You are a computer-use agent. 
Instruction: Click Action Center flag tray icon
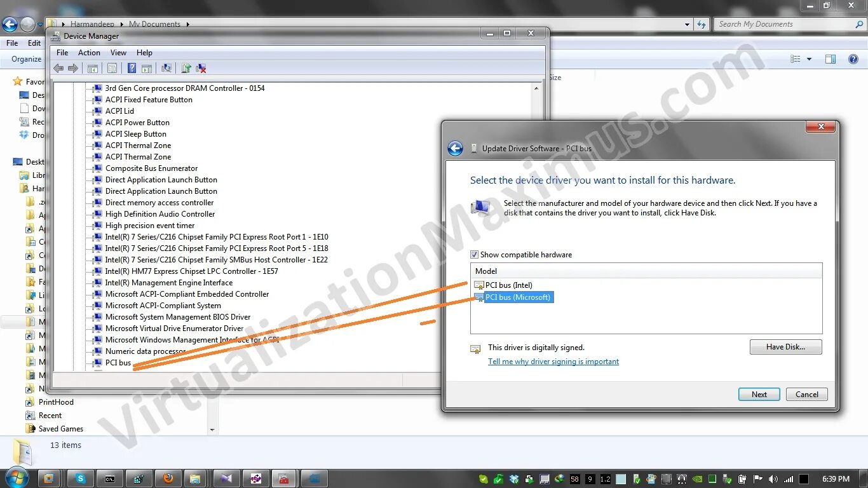click(x=758, y=479)
